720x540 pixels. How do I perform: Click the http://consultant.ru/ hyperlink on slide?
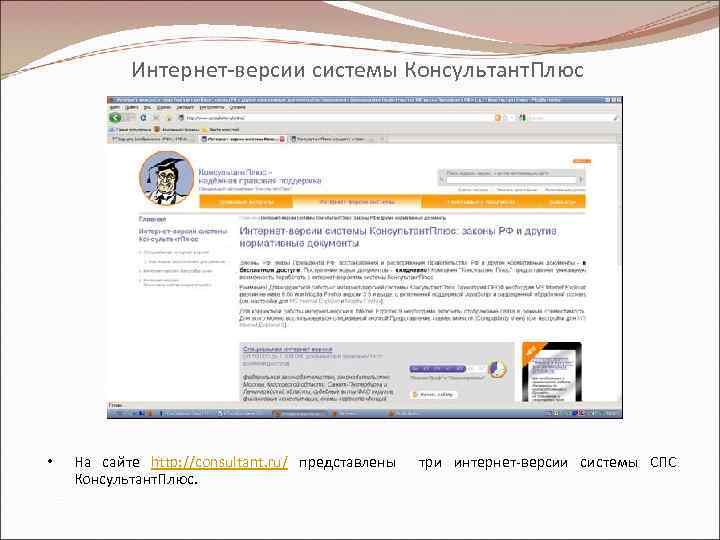tap(219, 461)
